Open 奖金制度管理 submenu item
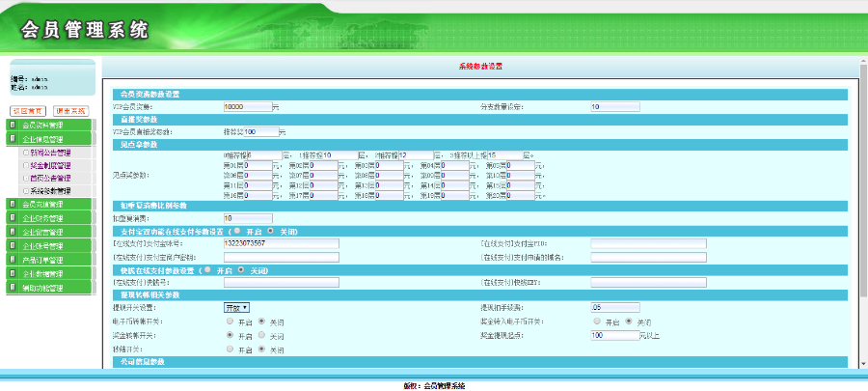Viewport: 868px width, 391px height. (50, 166)
